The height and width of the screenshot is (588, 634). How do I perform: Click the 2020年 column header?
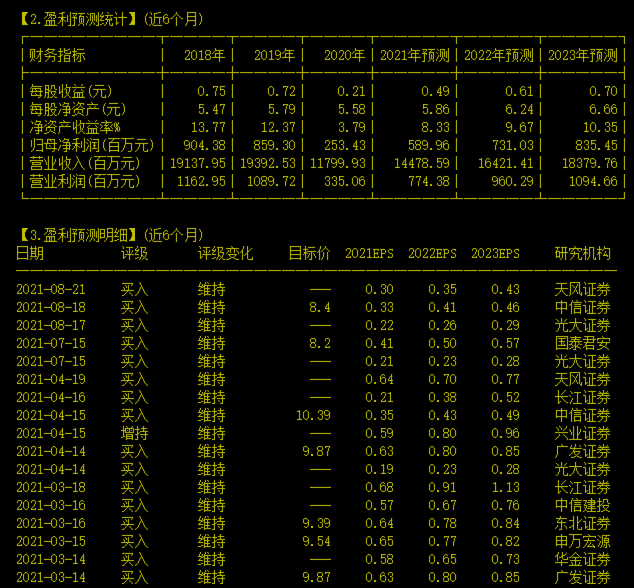coord(344,55)
